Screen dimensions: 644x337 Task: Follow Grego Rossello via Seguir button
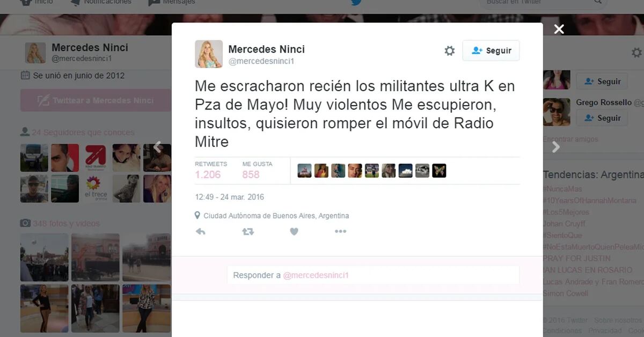click(x=602, y=118)
